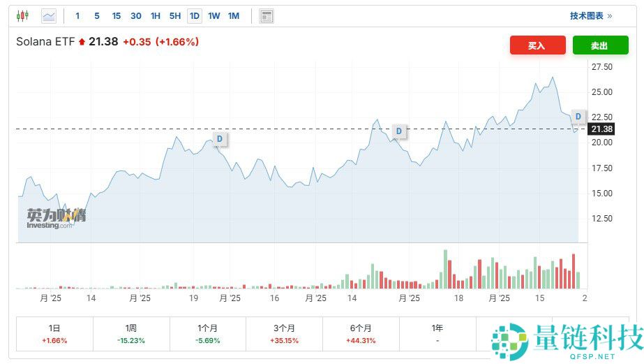
Task: Click the 21.38 current price label on axis
Action: pyautogui.click(x=601, y=129)
